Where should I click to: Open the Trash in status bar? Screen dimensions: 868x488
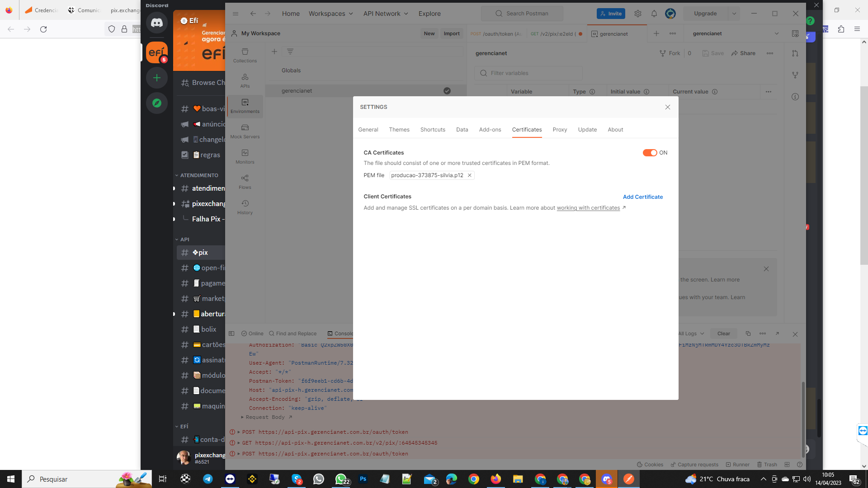point(767,465)
